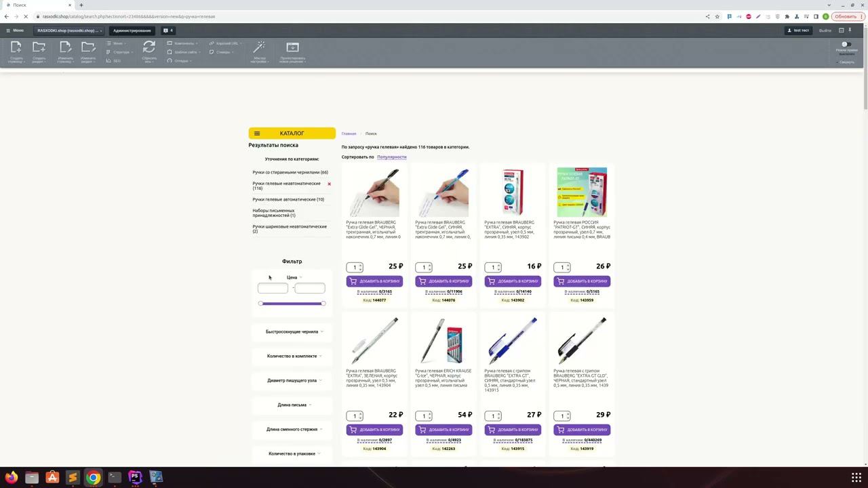Toggle the Режим правки switch
Image resolution: width=868 pixels, height=488 pixels.
click(x=846, y=45)
